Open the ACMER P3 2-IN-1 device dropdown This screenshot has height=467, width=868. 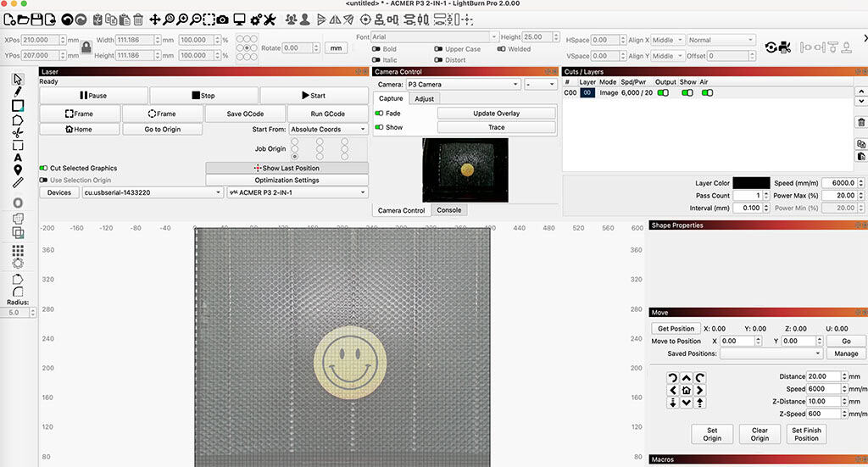click(298, 192)
